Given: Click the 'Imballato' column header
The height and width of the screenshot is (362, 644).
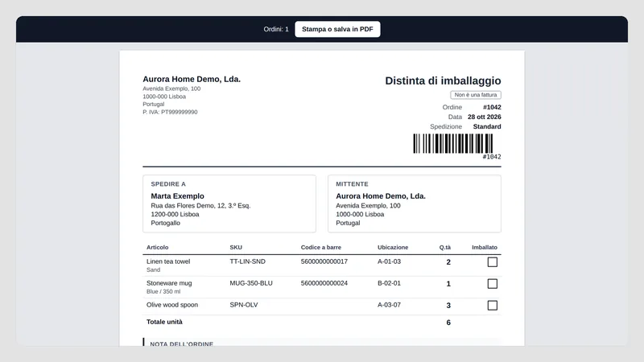Looking at the screenshot, I should pos(485,248).
